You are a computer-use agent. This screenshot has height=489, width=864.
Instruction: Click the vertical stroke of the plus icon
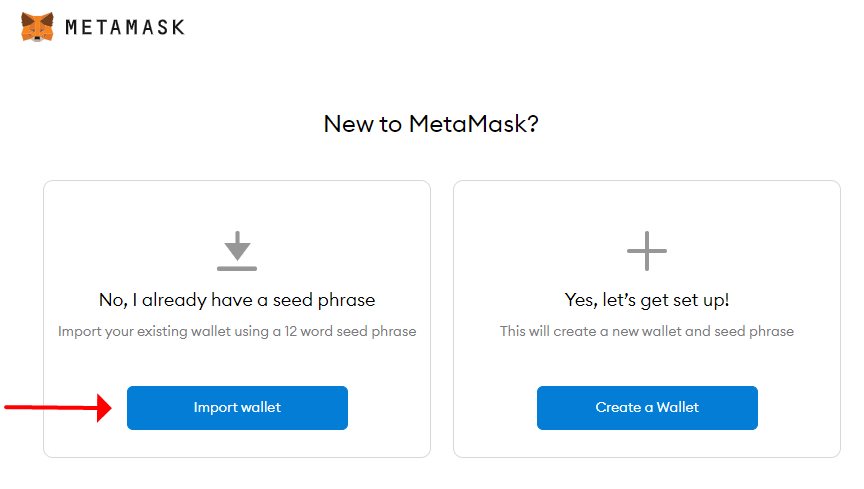[647, 251]
